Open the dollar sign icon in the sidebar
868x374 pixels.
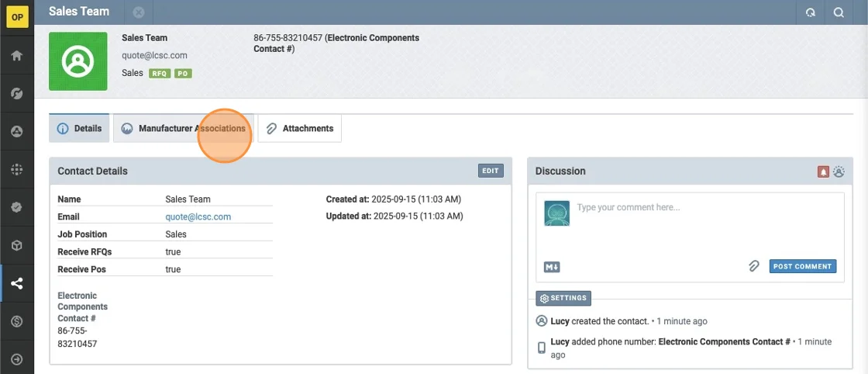(16, 321)
